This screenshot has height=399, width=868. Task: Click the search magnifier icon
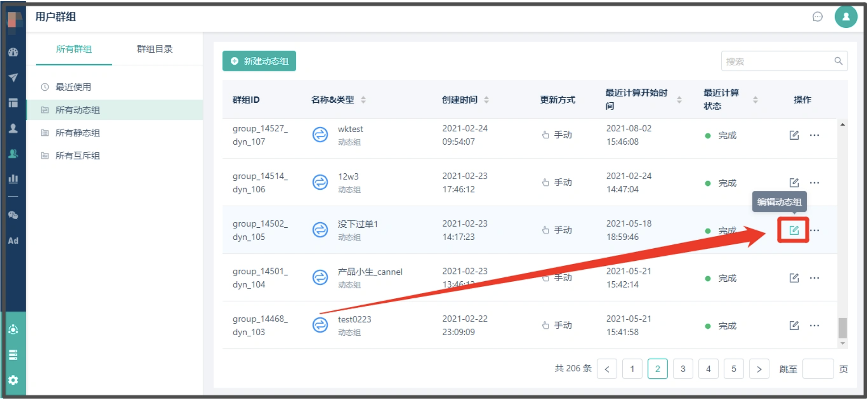(x=838, y=61)
